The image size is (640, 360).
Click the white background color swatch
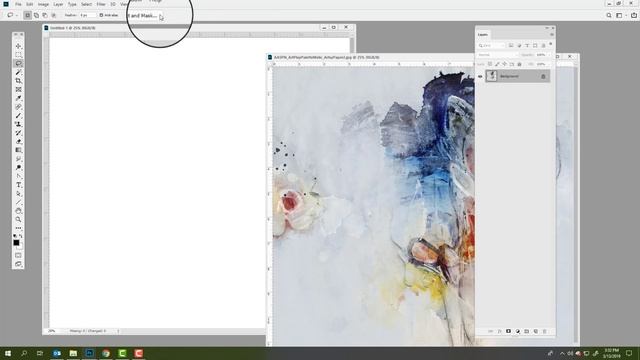20,247
